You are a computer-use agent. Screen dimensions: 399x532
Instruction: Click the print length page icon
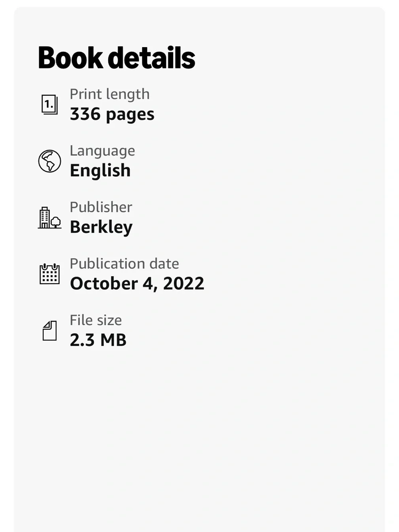[x=49, y=105]
